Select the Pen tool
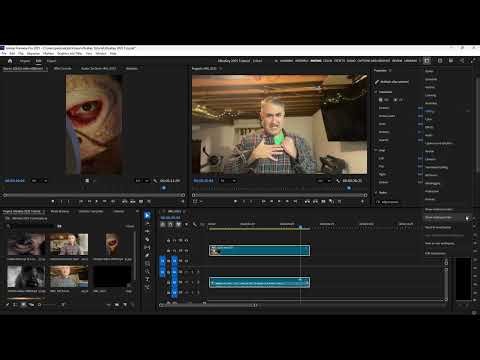Viewport: 480px width, 360px height. (x=147, y=255)
